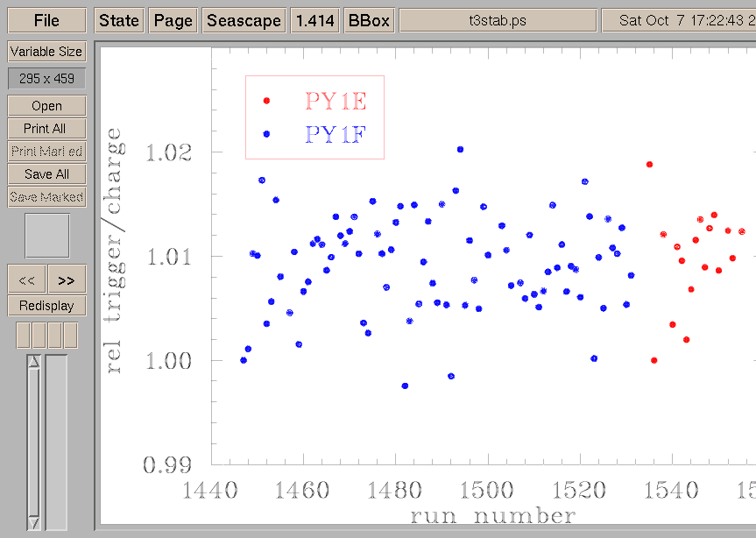Click the date and time button
This screenshot has width=756, height=538.
679,21
